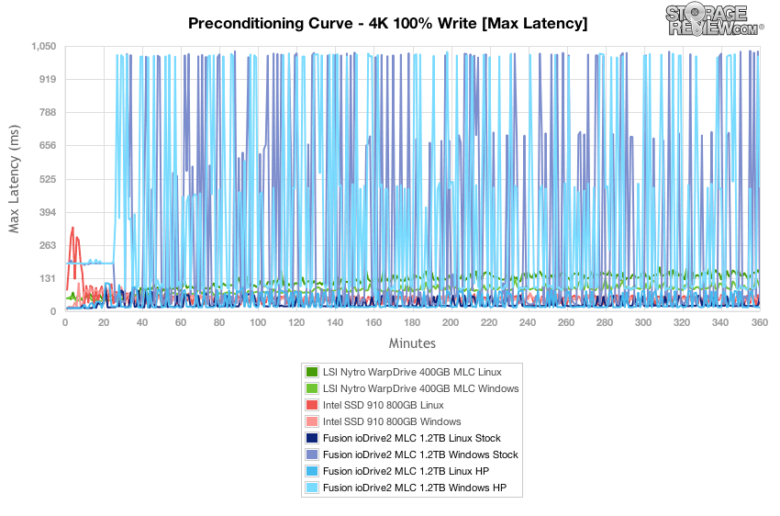The image size is (780, 516).
Task: Click the 263 y-axis value
Action: [48, 245]
